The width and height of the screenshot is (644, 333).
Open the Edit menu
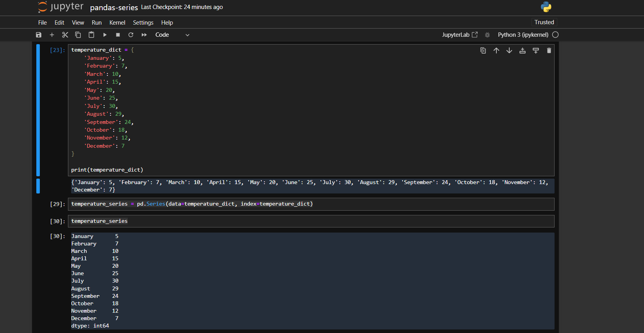(x=59, y=23)
